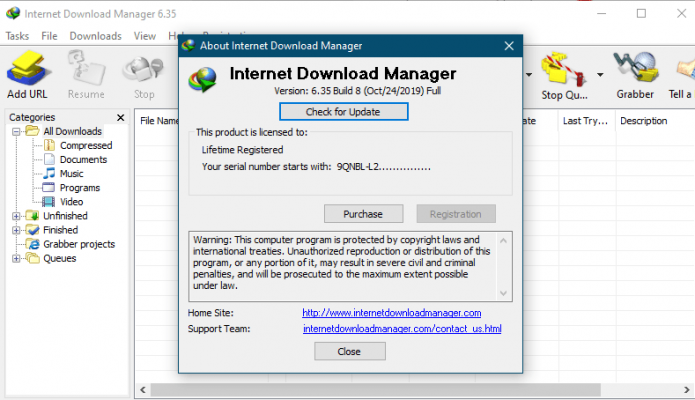The image size is (695, 400).
Task: Select the Video category
Action: point(72,202)
